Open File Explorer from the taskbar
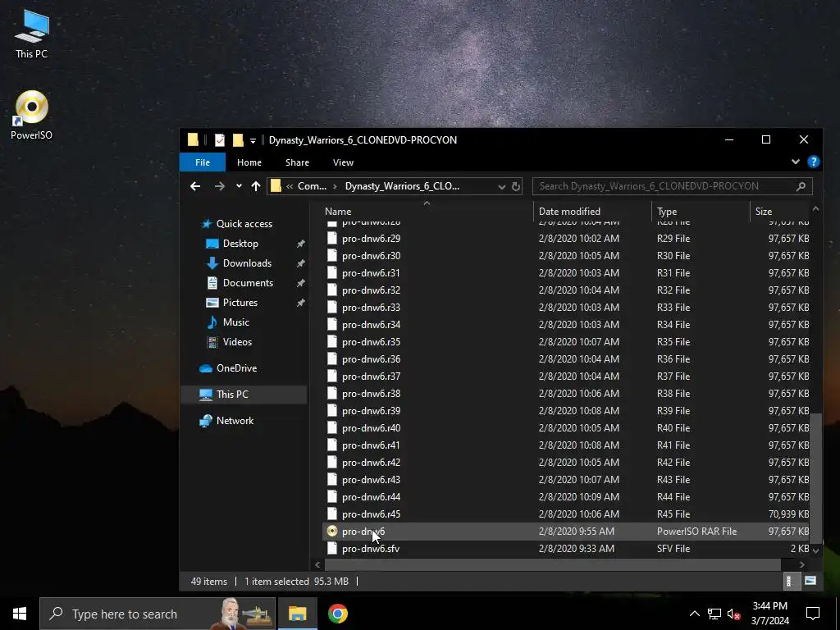The width and height of the screenshot is (840, 630). click(297, 614)
